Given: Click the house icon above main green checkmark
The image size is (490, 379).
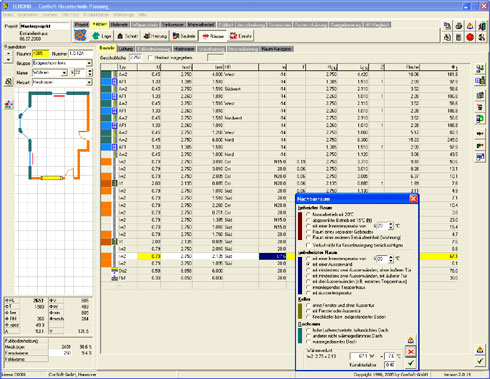Looking at the screenshot, I should tap(480, 350).
